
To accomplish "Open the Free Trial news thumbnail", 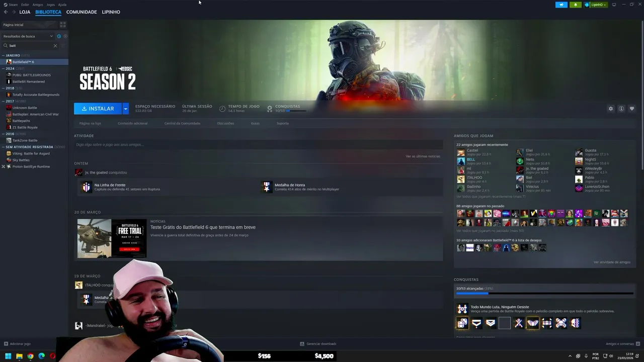I will (x=112, y=238).
